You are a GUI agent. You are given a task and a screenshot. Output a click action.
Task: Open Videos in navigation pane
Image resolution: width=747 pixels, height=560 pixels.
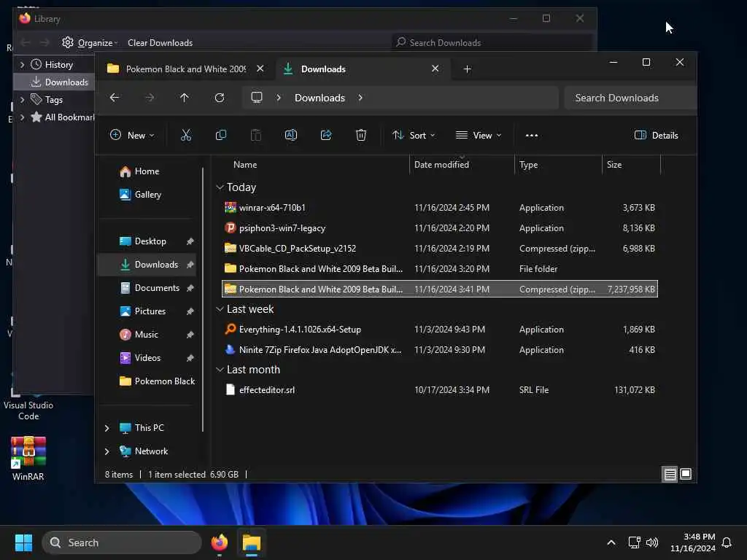coord(147,357)
